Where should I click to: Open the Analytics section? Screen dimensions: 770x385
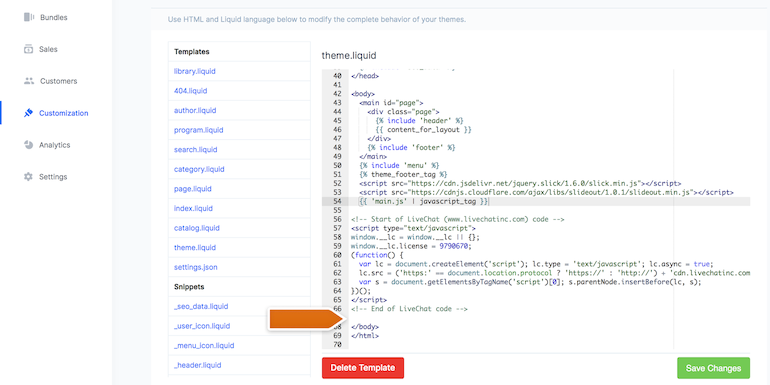(55, 145)
